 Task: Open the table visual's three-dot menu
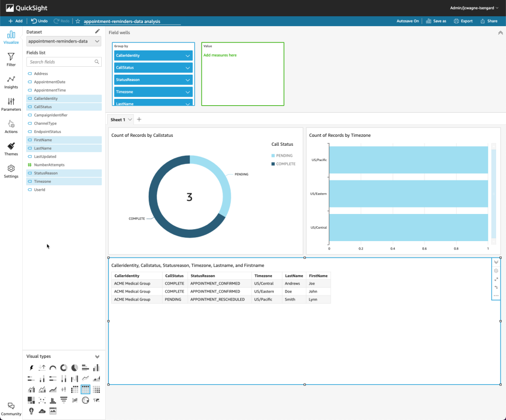pyautogui.click(x=496, y=295)
